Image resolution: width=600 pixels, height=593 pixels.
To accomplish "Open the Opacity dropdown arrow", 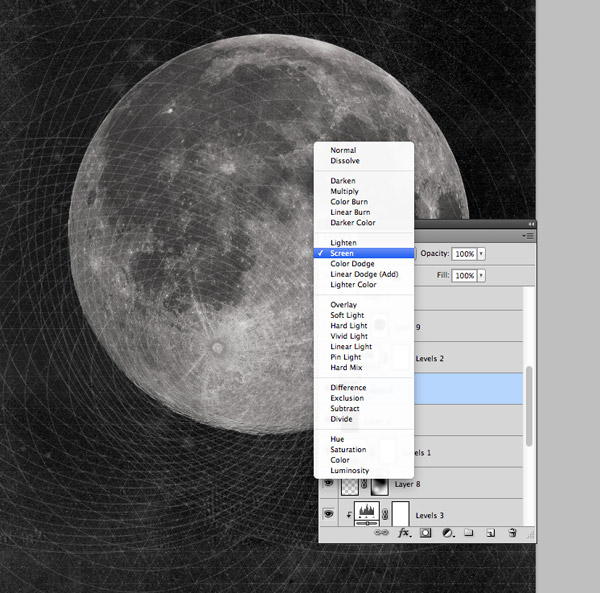I will (x=481, y=254).
